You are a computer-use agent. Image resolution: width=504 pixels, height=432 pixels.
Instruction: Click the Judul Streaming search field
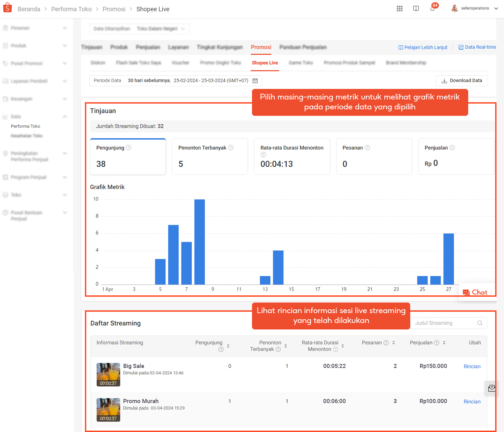click(449, 323)
